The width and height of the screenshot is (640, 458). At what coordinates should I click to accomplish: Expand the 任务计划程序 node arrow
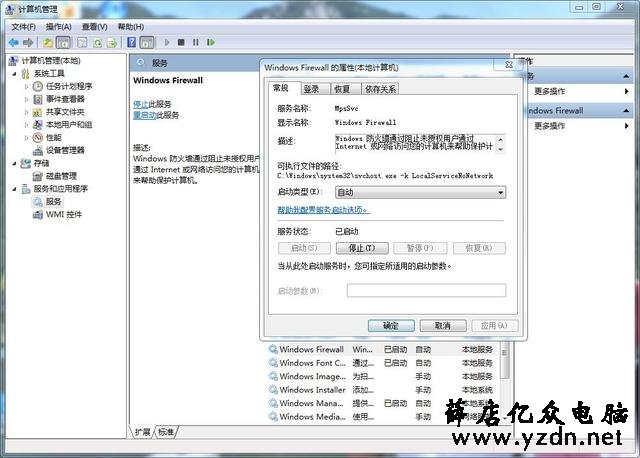(26, 87)
